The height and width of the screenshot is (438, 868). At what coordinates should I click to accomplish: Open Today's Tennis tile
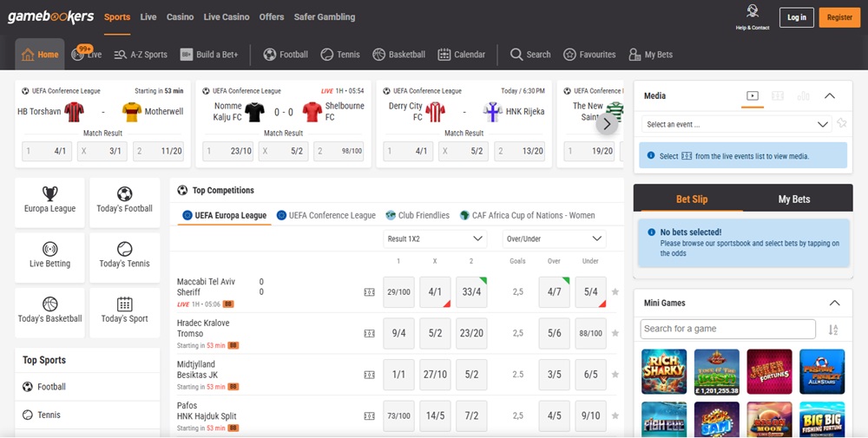[124, 257]
